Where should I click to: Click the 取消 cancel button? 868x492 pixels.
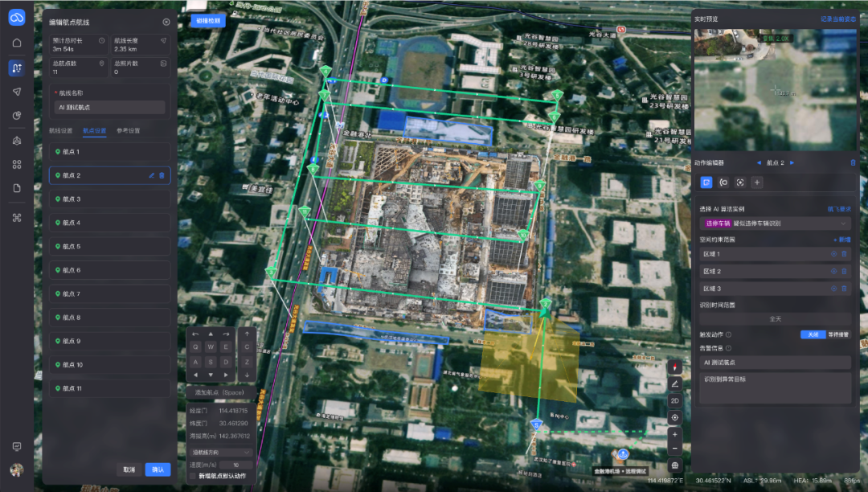pos(129,469)
